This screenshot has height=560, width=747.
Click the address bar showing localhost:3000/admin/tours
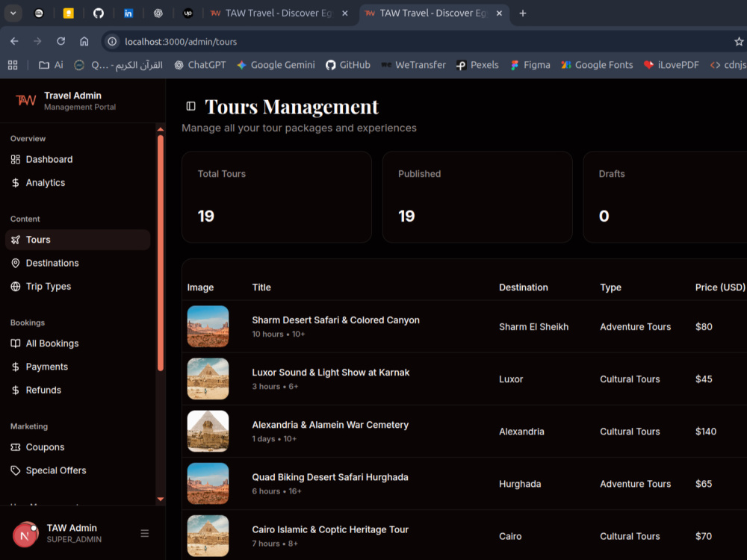tap(419, 41)
